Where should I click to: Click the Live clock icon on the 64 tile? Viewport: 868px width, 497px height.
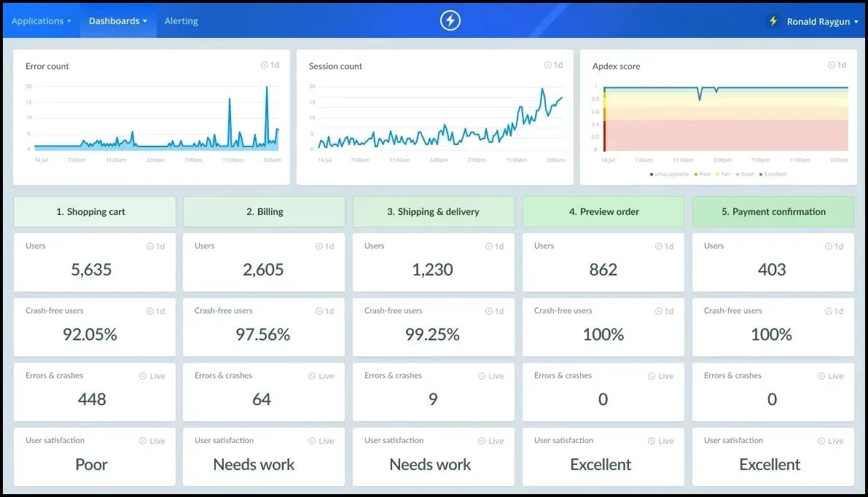[x=312, y=376]
